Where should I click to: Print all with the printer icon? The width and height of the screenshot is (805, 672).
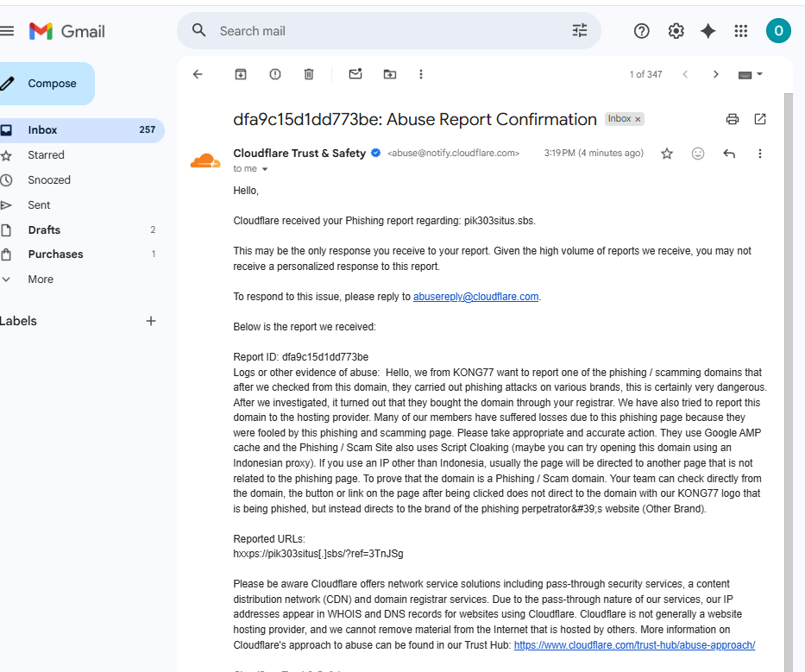click(x=733, y=119)
